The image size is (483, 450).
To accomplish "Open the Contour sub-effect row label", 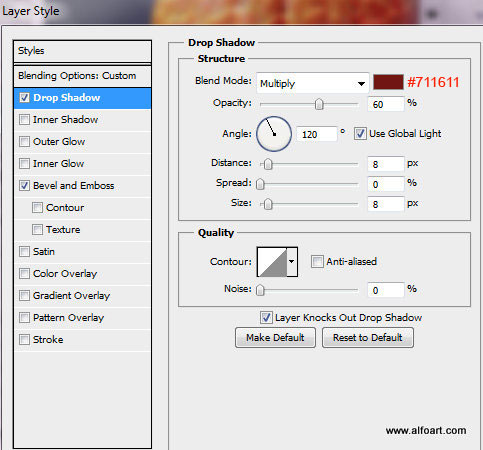I will pyautogui.click(x=65, y=208).
